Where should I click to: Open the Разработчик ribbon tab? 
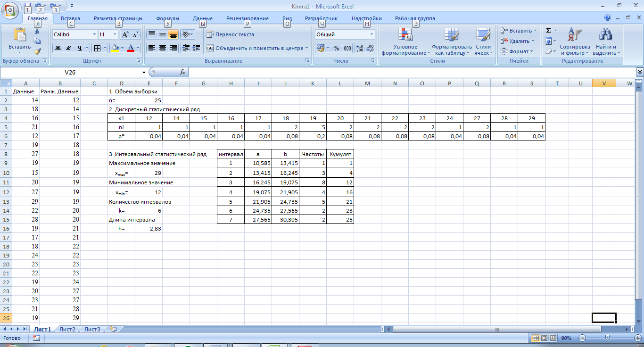322,18
